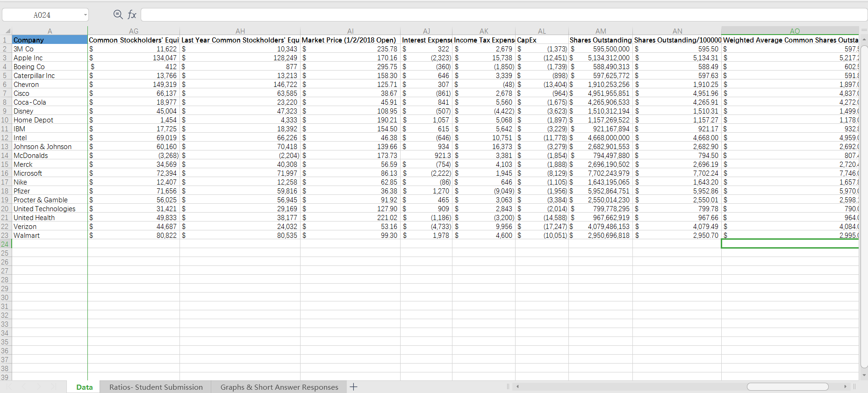Select the Home Depot company cell
The image size is (868, 393).
tap(50, 120)
